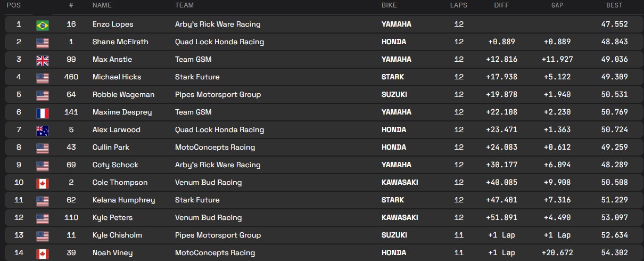The width and height of the screenshot is (644, 261).
Task: Click the US flag icon beside Shane McElrath
Action: click(43, 42)
